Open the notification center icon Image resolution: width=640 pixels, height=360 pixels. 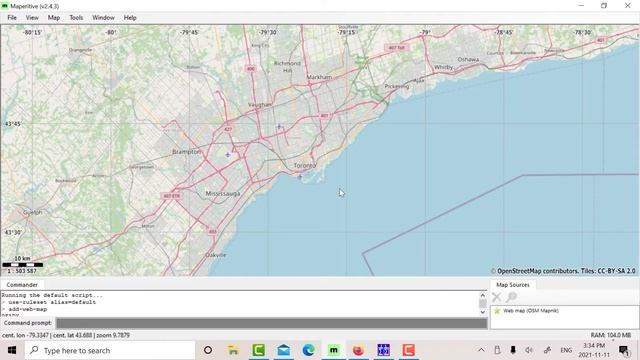pos(624,350)
